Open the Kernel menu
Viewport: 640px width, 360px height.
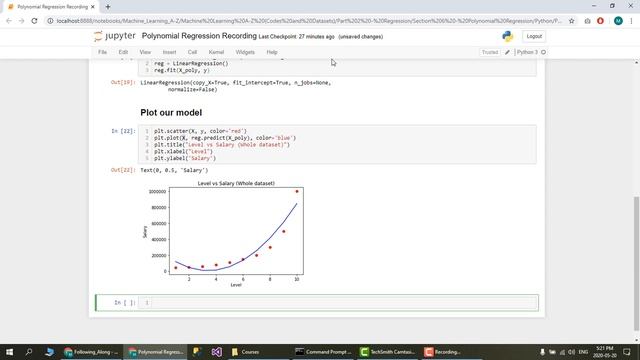tap(216, 52)
